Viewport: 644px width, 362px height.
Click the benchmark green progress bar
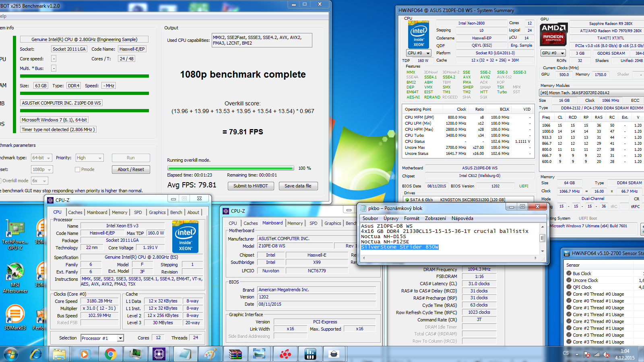tap(231, 168)
